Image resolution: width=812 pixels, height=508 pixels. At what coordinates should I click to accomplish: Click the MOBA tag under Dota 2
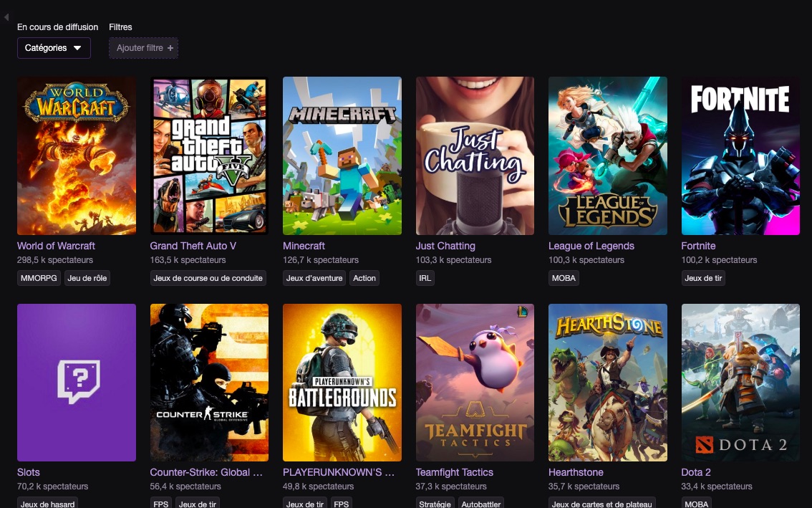697,503
